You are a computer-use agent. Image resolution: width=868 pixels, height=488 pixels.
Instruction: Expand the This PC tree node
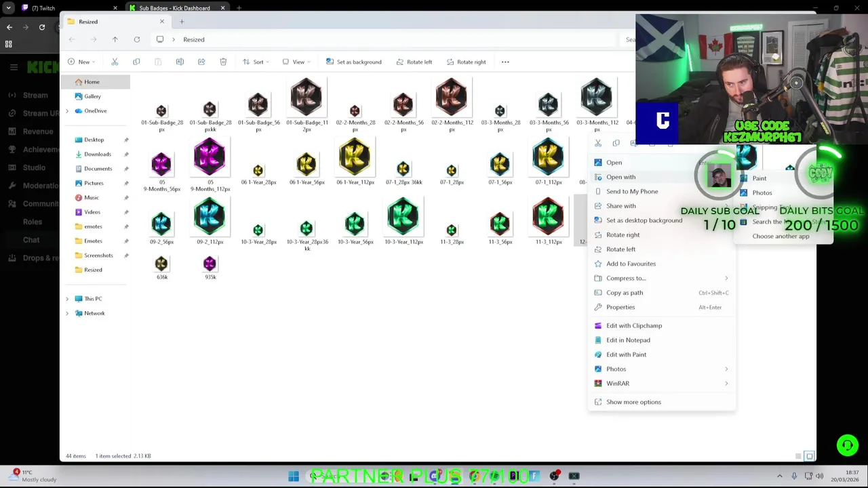point(66,299)
